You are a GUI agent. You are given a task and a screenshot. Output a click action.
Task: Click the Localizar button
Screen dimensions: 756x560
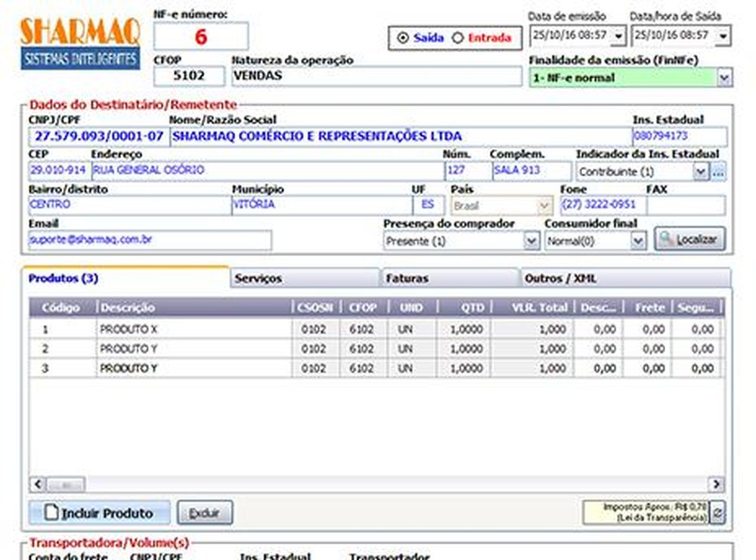[x=689, y=239]
